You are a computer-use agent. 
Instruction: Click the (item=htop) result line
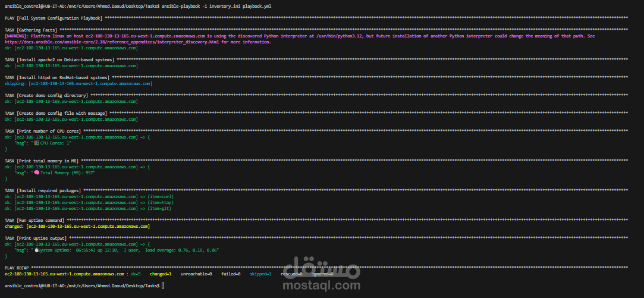pos(89,203)
